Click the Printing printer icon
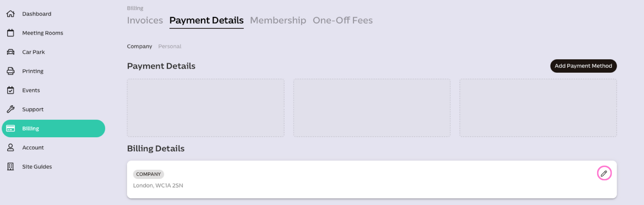The width and height of the screenshot is (644, 205). click(x=11, y=71)
